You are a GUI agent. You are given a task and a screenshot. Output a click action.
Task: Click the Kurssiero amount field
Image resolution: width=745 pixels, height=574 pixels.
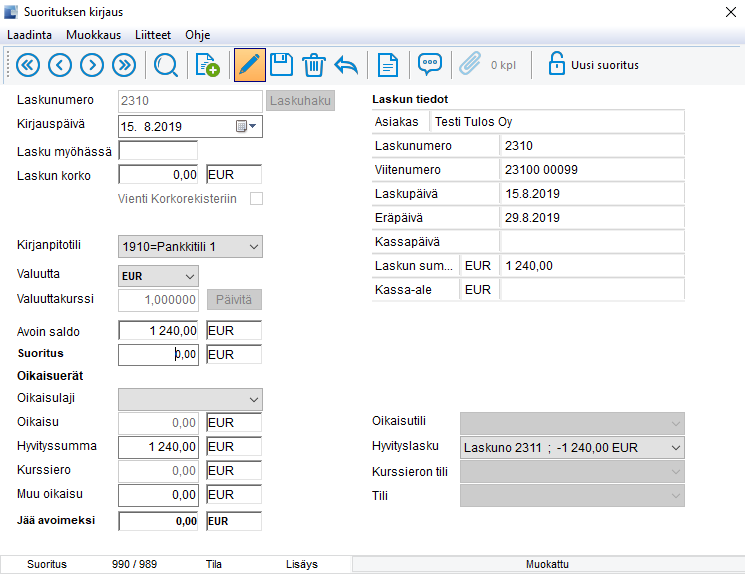click(x=158, y=470)
